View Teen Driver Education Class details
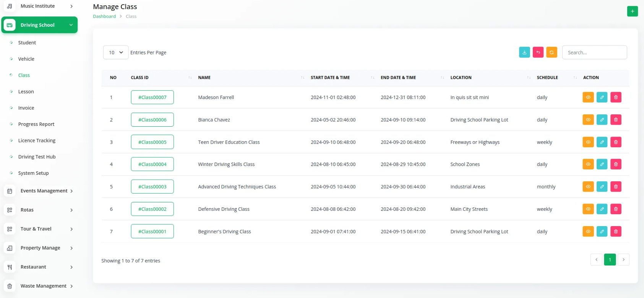The image size is (644, 298). (588, 142)
